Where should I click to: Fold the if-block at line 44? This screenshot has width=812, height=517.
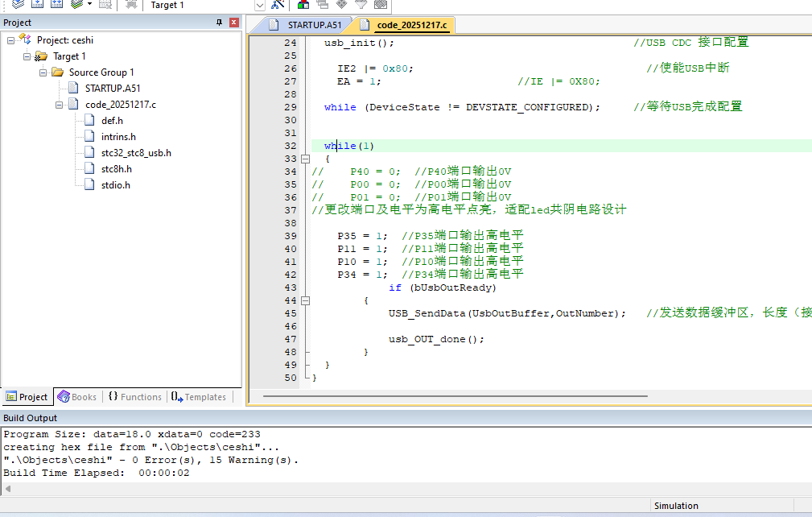306,300
